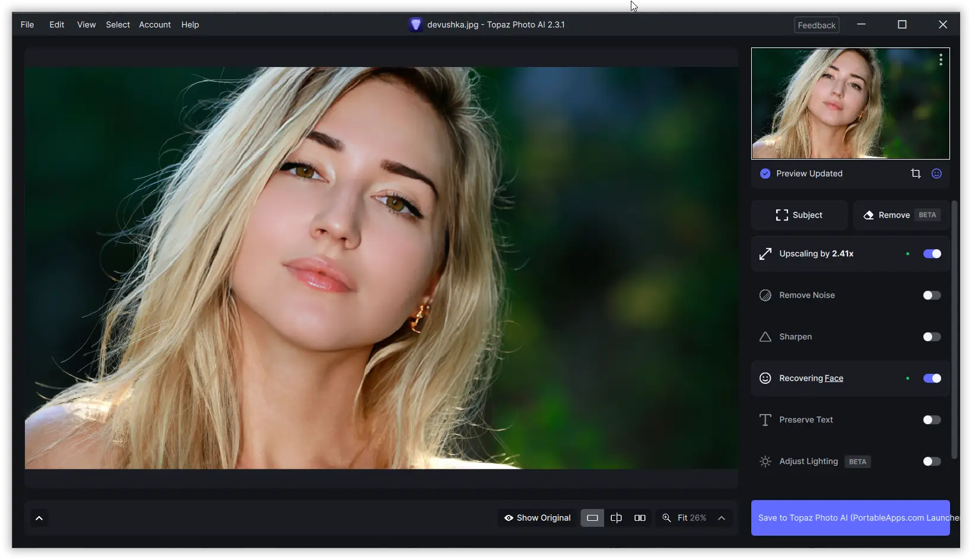972x560 pixels.
Task: Enable the Sharpen filter
Action: click(x=931, y=336)
